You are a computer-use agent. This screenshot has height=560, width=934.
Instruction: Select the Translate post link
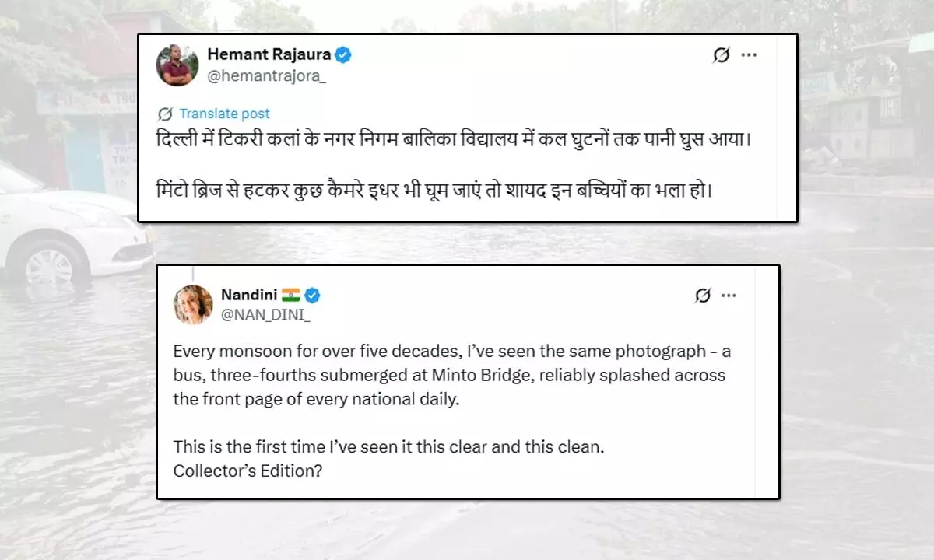225,114
